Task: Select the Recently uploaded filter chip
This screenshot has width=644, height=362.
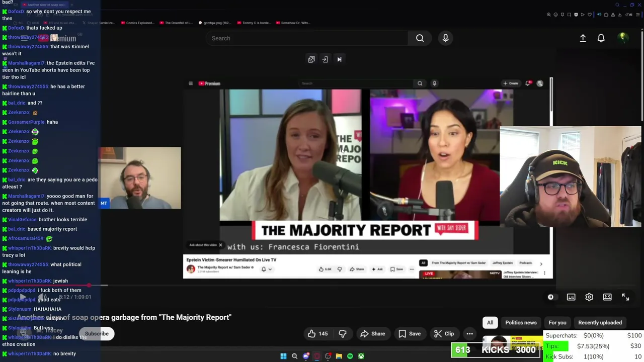Action: tap(600, 322)
